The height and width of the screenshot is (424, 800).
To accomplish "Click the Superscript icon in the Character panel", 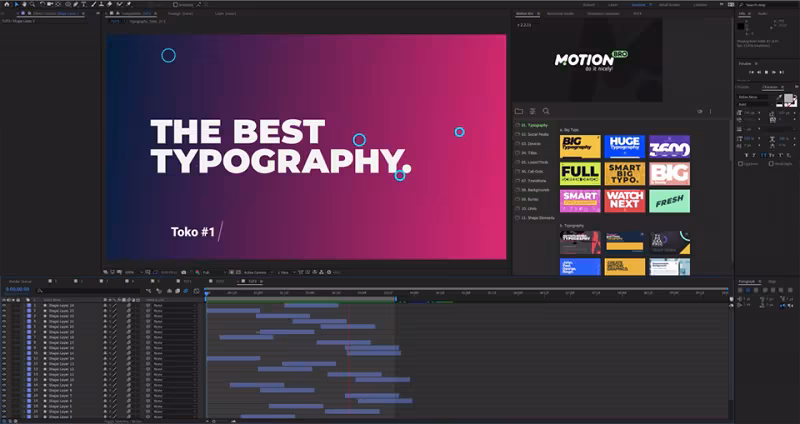I will click(780, 155).
